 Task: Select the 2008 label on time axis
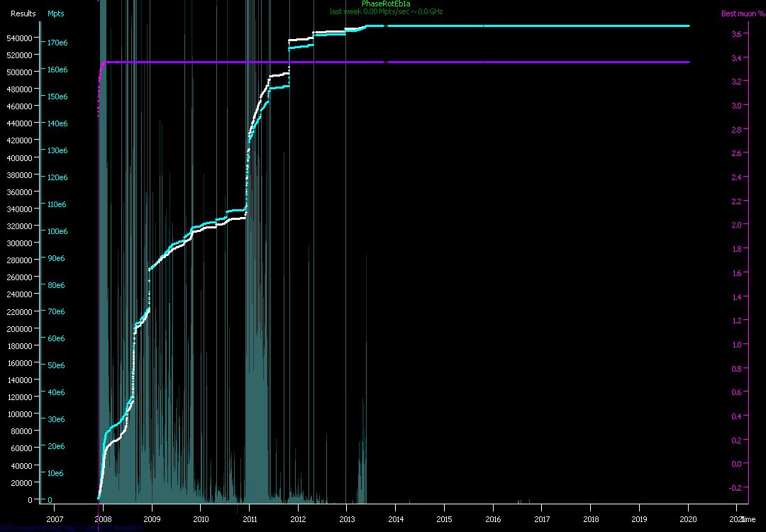pos(103,519)
